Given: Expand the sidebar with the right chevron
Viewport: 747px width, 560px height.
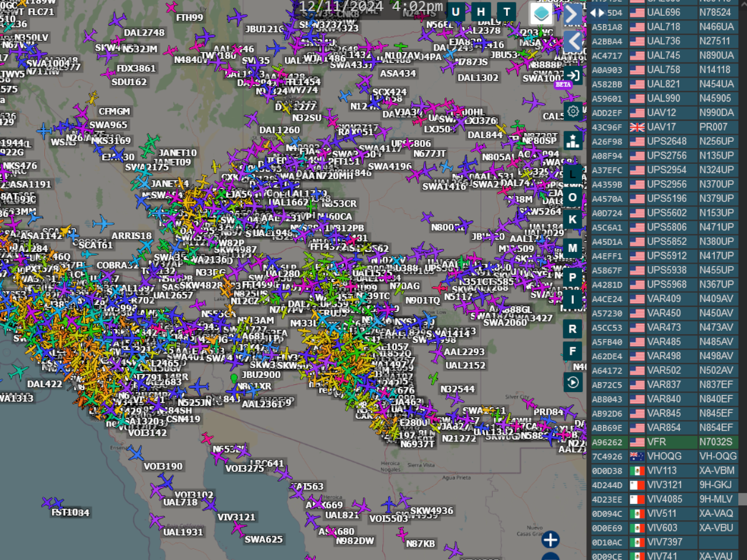Looking at the screenshot, I should coord(573,14).
